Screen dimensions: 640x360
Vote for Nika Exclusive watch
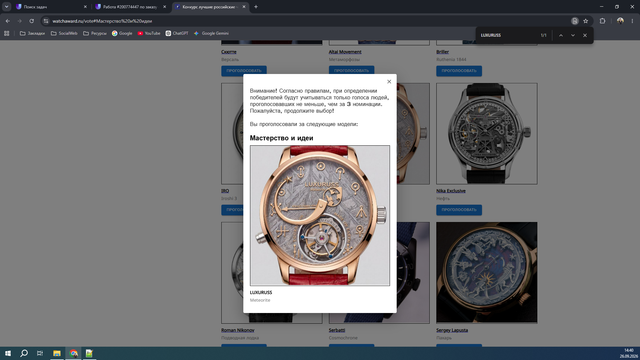tap(459, 210)
